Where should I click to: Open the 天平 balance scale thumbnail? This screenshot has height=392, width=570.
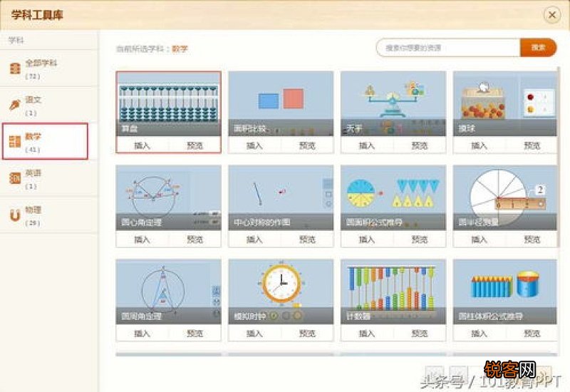click(393, 103)
